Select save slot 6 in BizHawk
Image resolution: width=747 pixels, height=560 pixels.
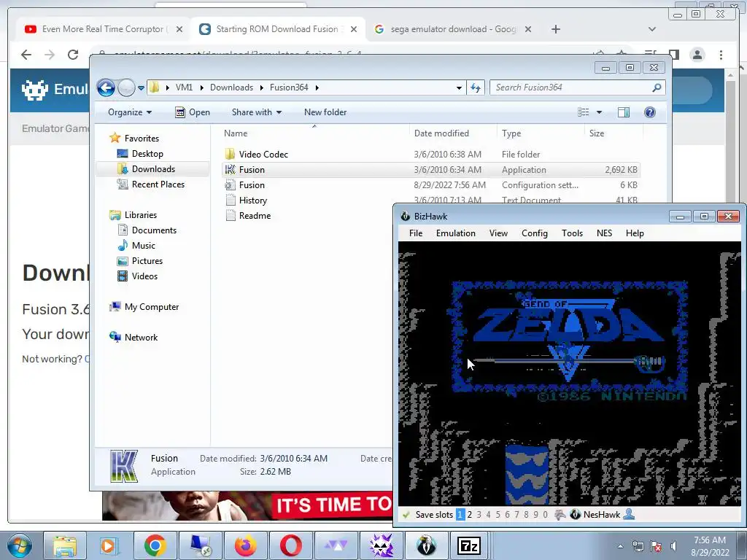point(508,515)
